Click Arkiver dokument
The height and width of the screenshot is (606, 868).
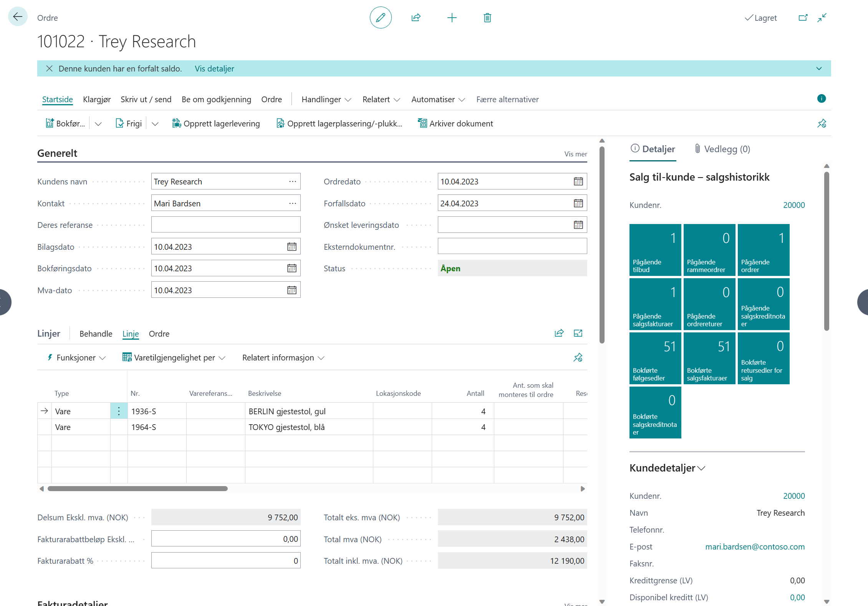click(456, 123)
